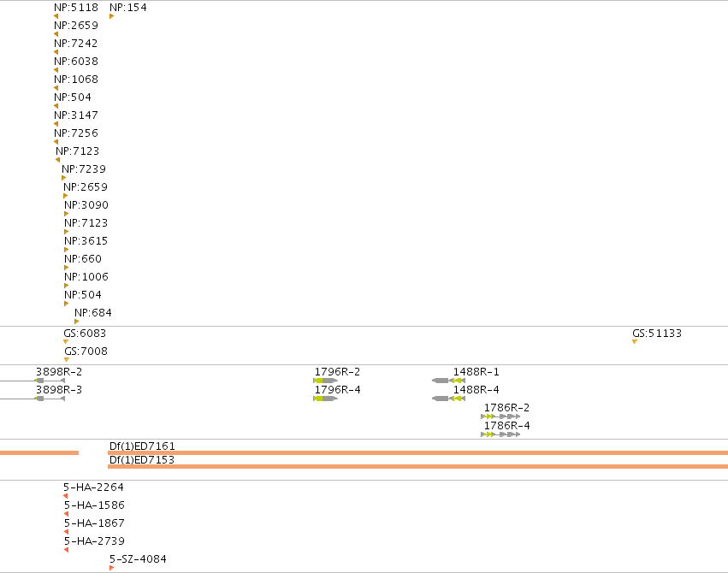
Task: Click the triangle under NP:1006
Action: pos(67,286)
